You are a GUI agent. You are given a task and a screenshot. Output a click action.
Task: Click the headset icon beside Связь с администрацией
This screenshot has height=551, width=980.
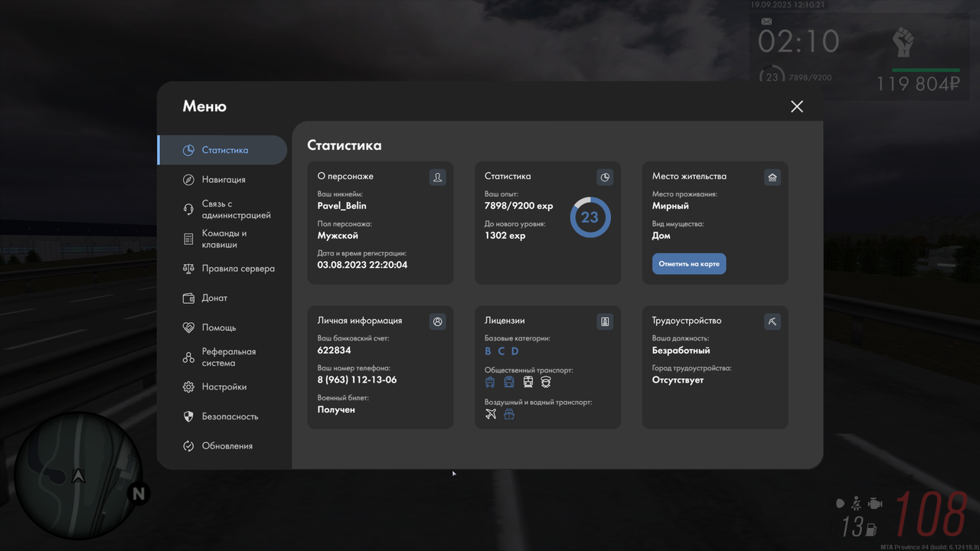188,210
